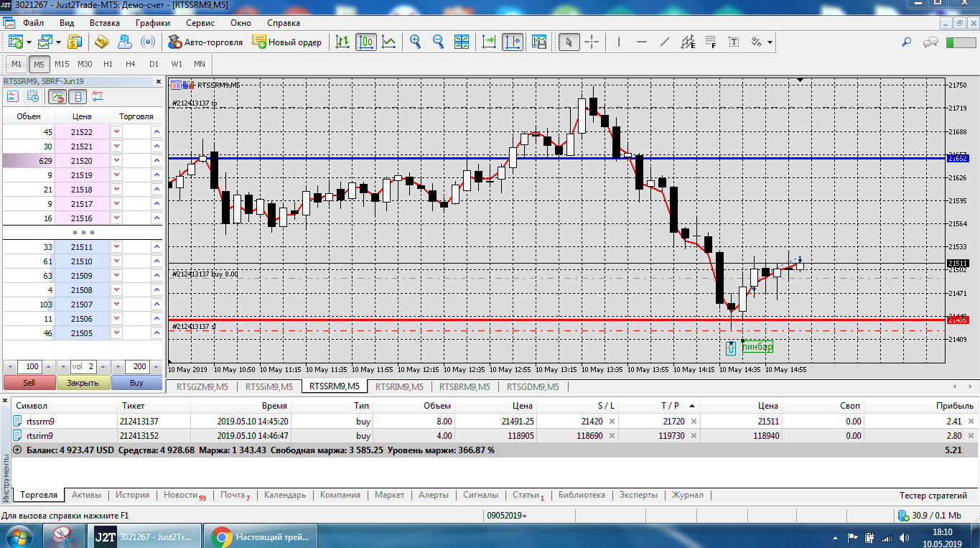Expand the balance summary row

tap(17, 450)
